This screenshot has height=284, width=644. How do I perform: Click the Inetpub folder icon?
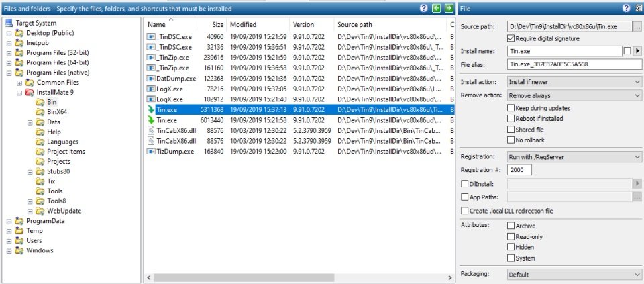(x=19, y=43)
